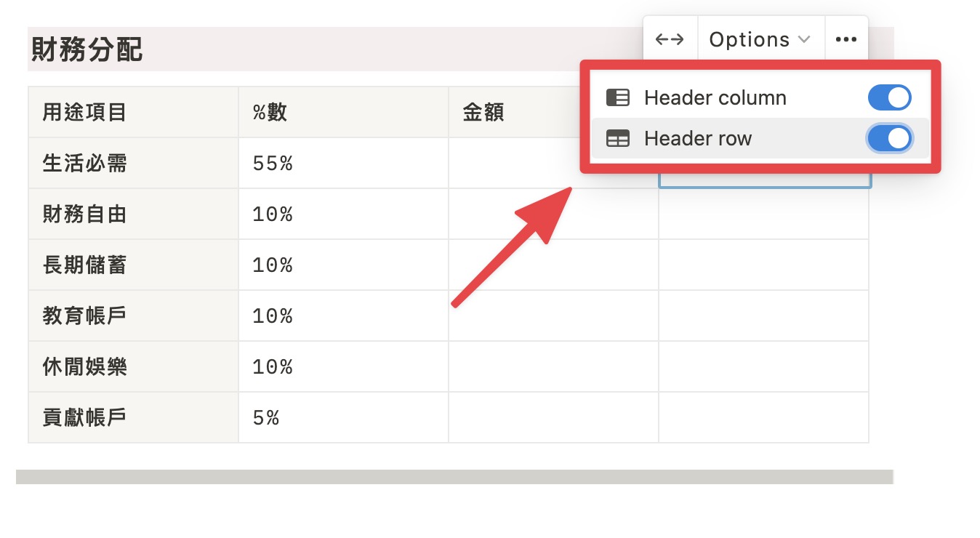The image size is (980, 538).
Task: Click the 55% cell
Action: pos(343,163)
